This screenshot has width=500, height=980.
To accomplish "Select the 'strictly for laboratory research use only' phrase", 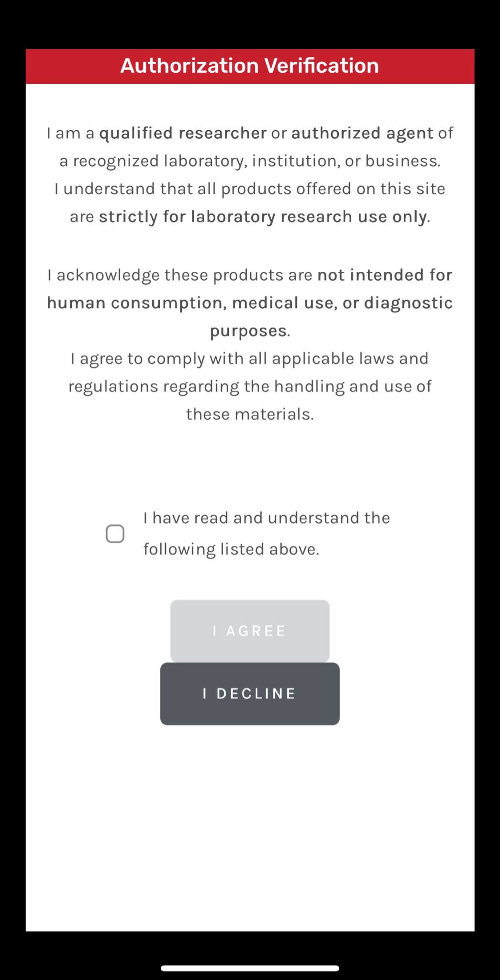I will pyautogui.click(x=263, y=217).
